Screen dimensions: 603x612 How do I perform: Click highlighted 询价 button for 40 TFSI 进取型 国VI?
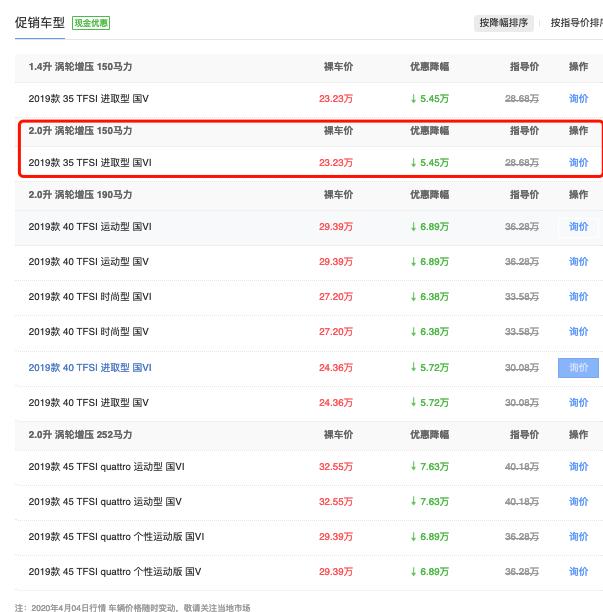578,368
